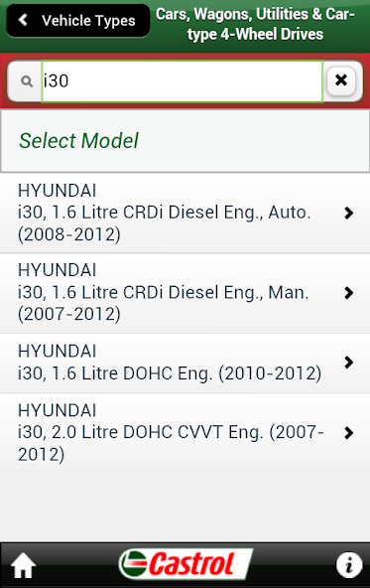
Task: Open chevron for i30 CRDi Diesel Man.
Action: point(348,292)
